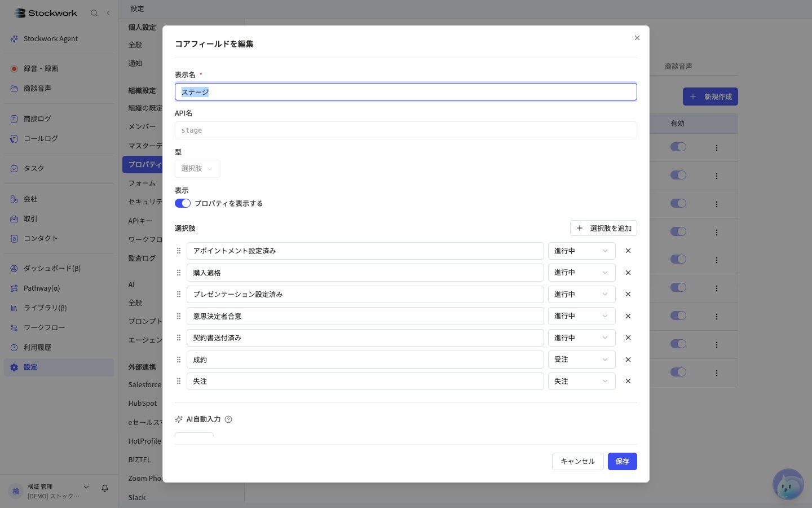Select 設定 in the sidebar
The width and height of the screenshot is (812, 508).
click(x=59, y=367)
